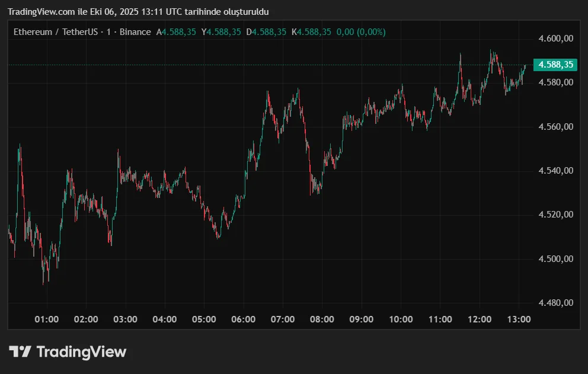This screenshot has width=588, height=374.
Task: Click the close value after letter K
Action: (314, 32)
